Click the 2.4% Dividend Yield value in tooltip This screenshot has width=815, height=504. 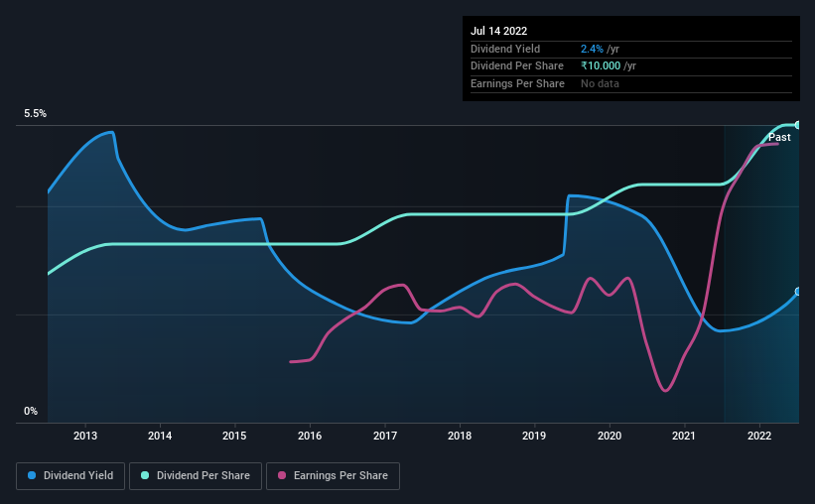point(592,49)
